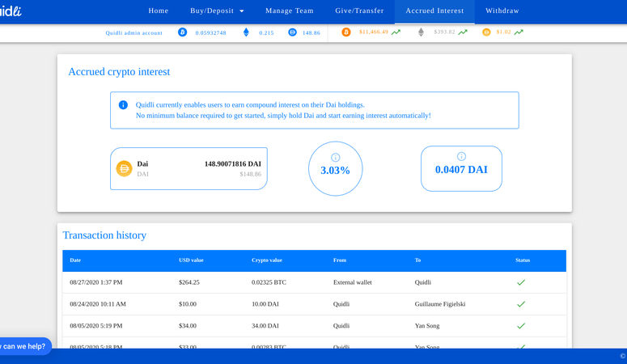Screen dimensions: 627x364
Task: Click the Transaction history heading
Action: [104, 235]
